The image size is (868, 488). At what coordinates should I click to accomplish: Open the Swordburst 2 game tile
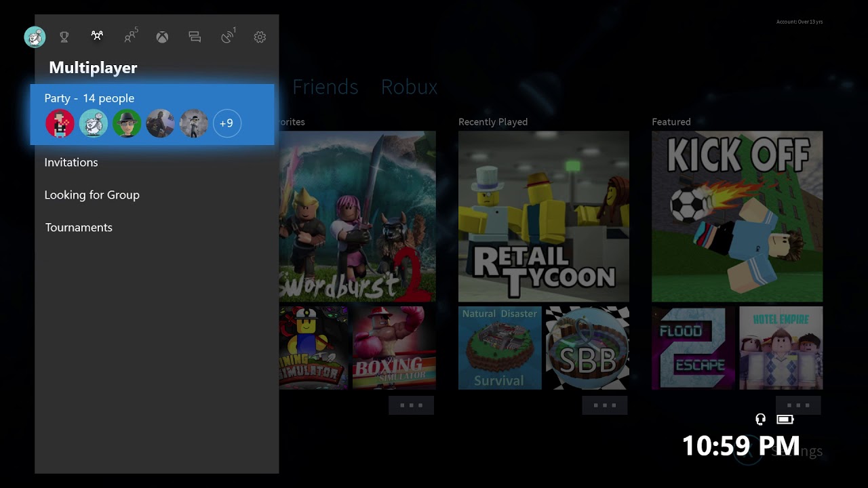point(357,216)
